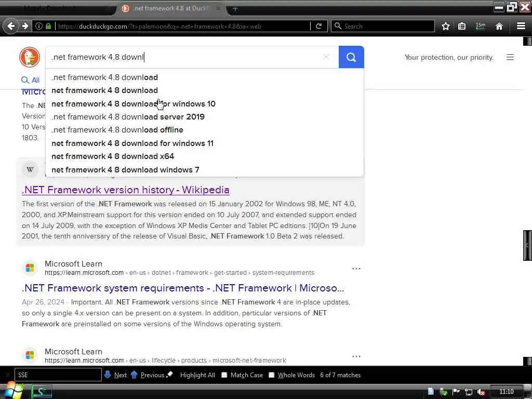
Task: Go to the home page icon
Action: [499, 26]
